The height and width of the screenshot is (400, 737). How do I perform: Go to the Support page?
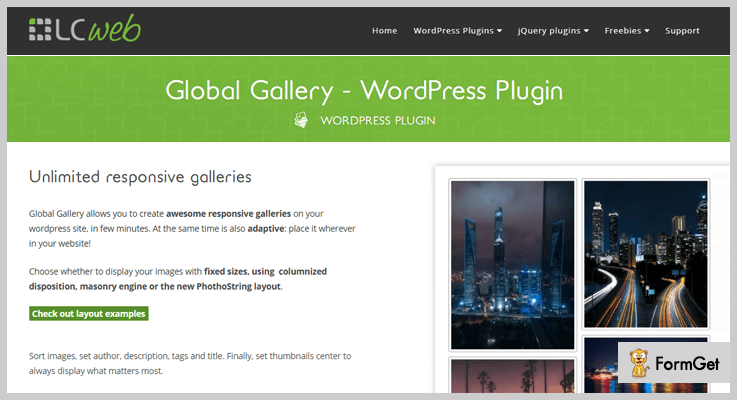(x=682, y=31)
